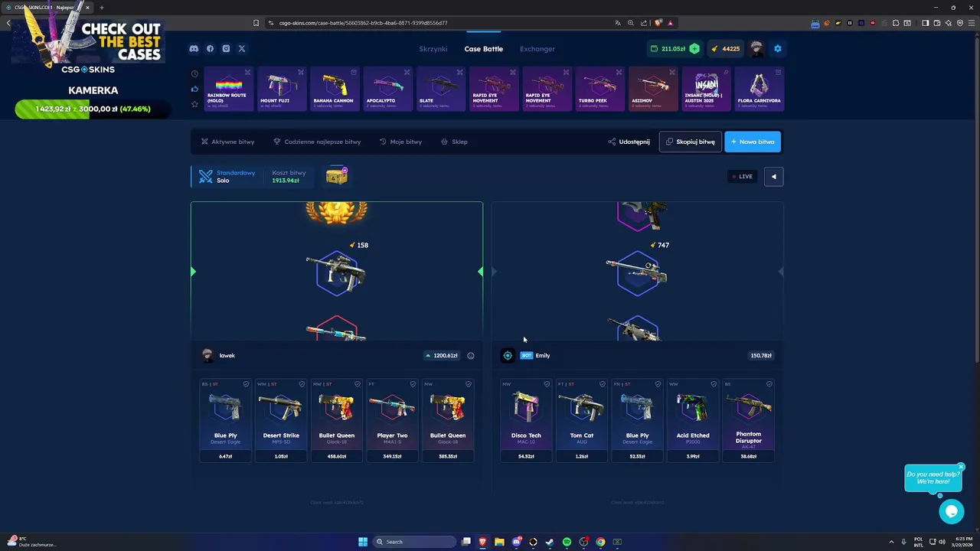
Task: Close the 'Do you need help?' popup
Action: tap(961, 467)
